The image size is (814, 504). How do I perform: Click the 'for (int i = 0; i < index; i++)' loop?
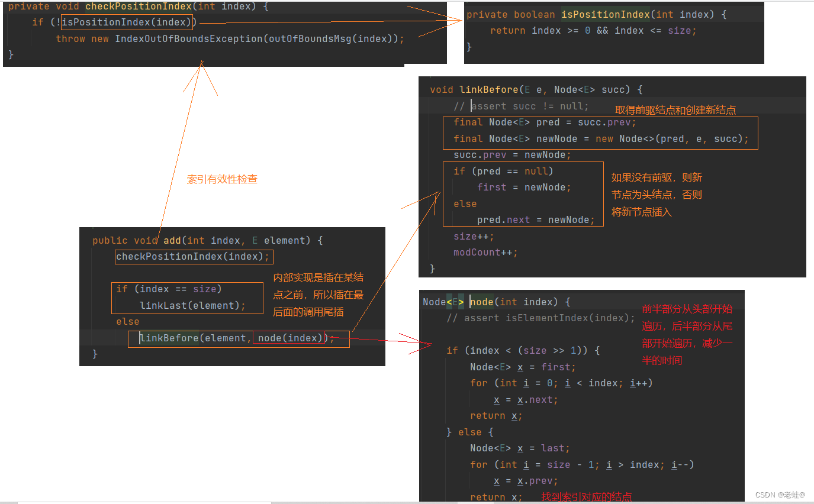pyautogui.click(x=561, y=383)
